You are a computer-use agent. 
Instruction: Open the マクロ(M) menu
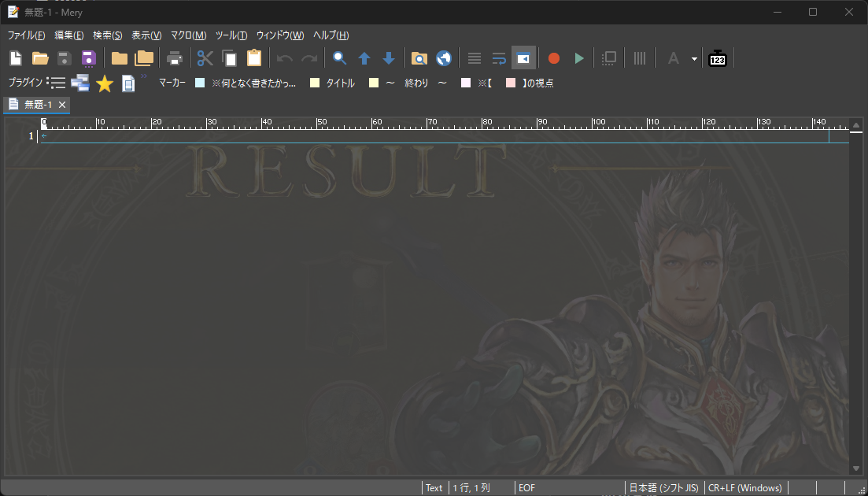(x=189, y=35)
